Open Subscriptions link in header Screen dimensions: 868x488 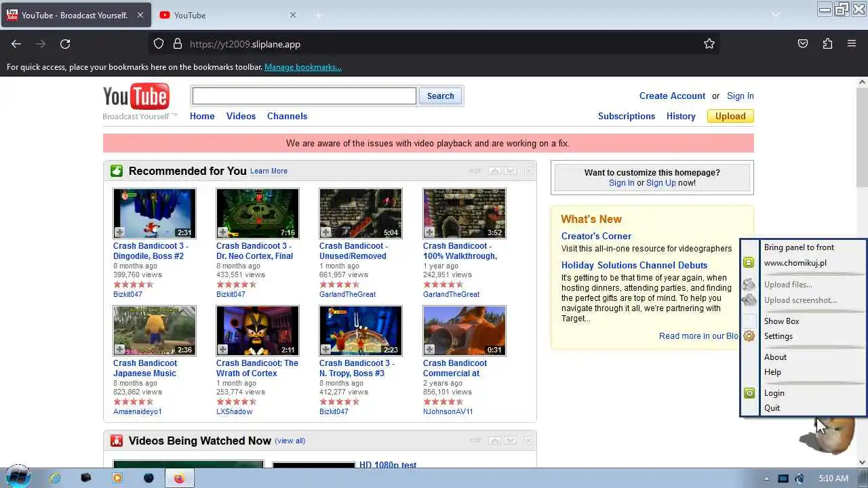tap(627, 116)
